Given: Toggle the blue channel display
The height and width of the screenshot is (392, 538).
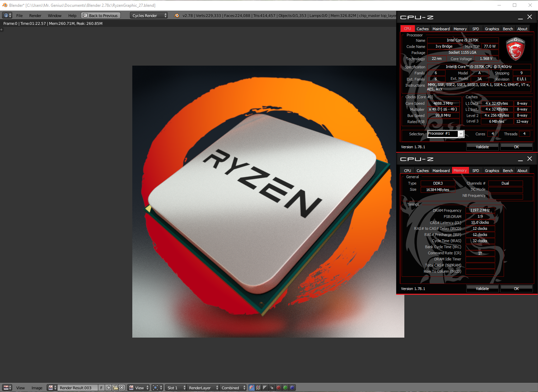Looking at the screenshot, I should pos(292,388).
